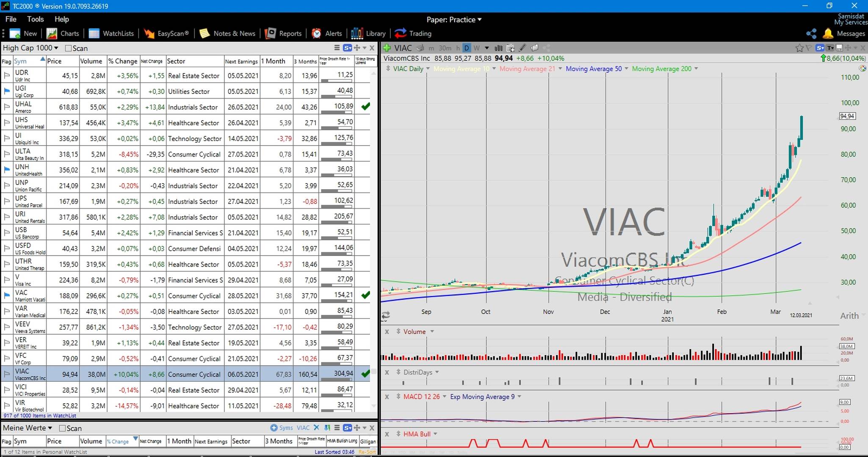
Task: Open Samisdat My Services
Action: (x=851, y=19)
